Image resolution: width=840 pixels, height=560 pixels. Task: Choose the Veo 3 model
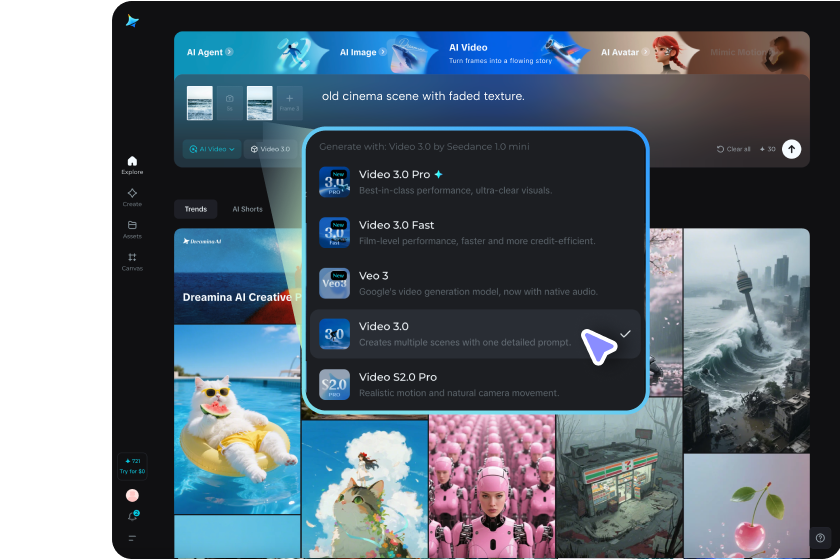click(475, 283)
